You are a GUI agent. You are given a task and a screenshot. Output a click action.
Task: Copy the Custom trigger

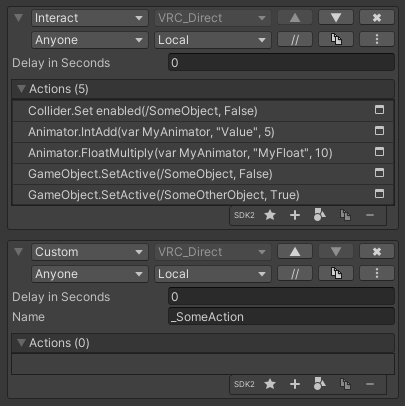coord(336,274)
